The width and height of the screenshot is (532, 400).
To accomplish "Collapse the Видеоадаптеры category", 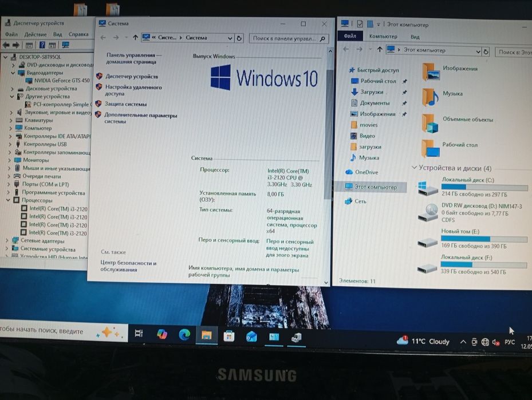I will (x=13, y=73).
